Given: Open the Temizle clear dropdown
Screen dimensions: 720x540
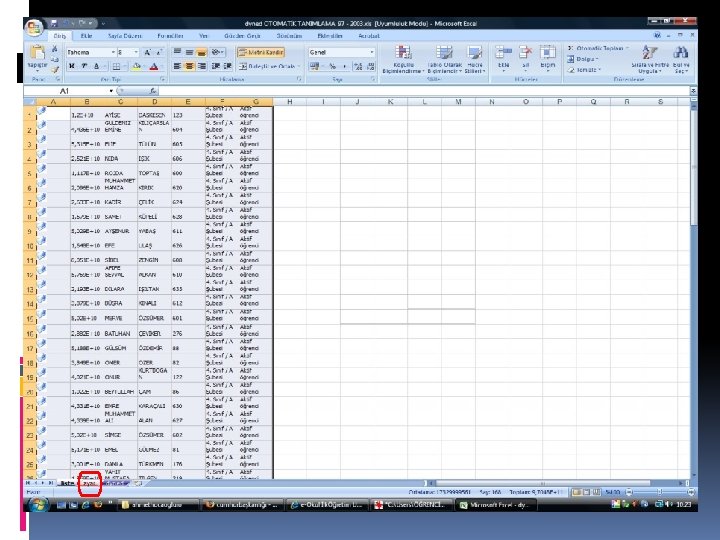Looking at the screenshot, I should point(584,70).
